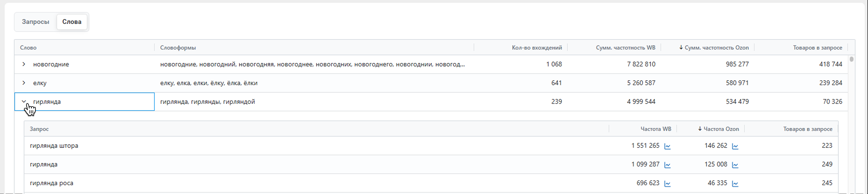Switch to the Запросы tab

35,22
